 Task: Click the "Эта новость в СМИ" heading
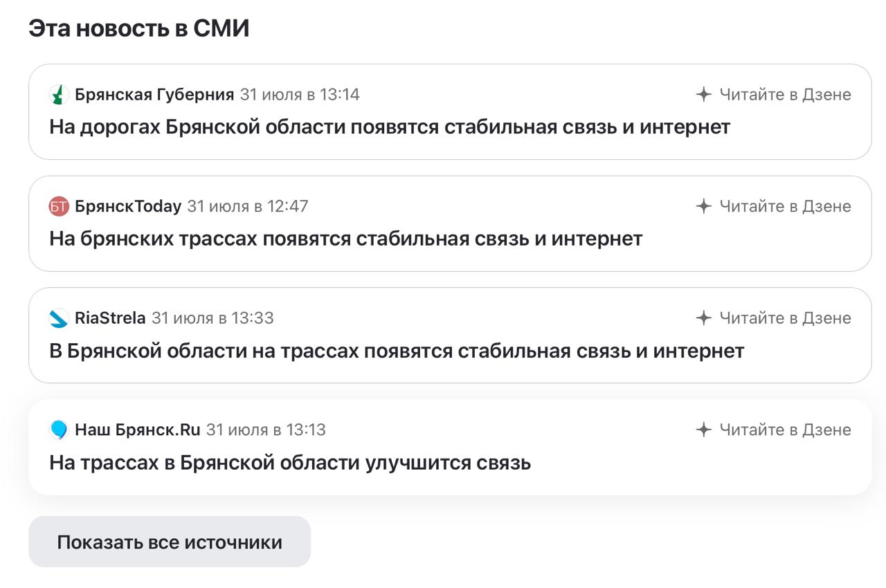[x=138, y=29]
